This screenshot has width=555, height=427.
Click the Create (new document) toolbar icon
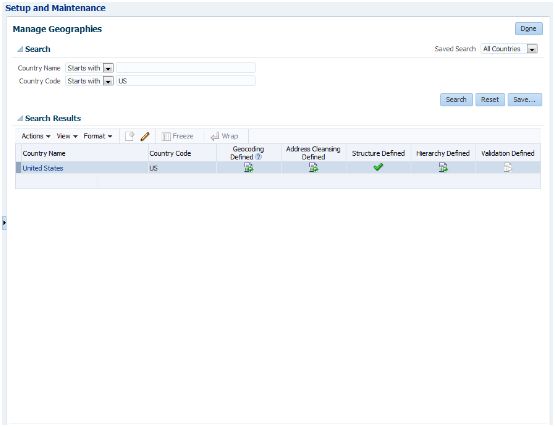pos(130,136)
